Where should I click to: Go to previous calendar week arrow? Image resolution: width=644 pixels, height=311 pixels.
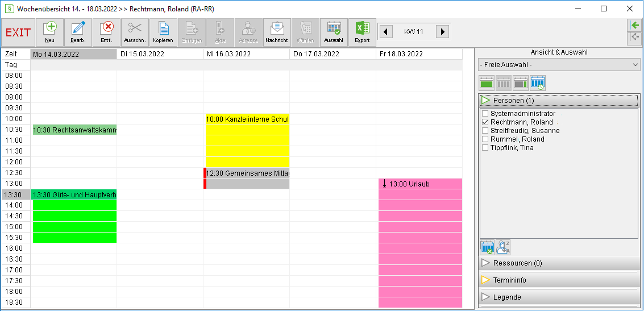point(385,31)
